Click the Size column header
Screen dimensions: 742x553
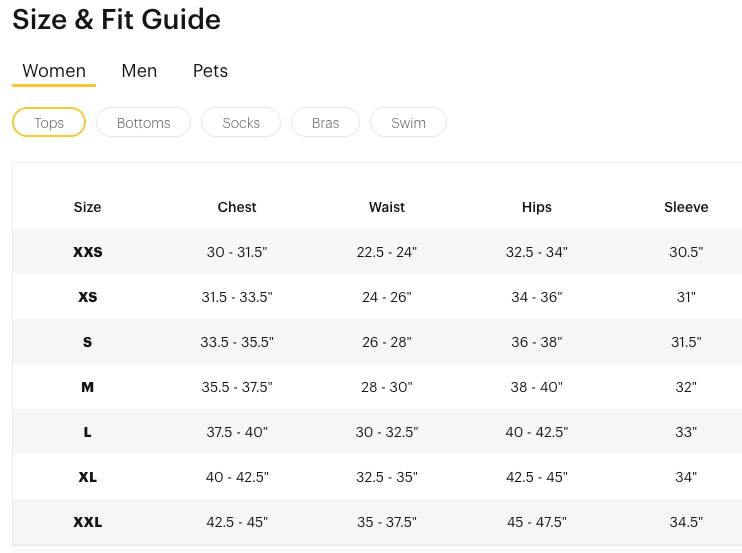click(x=87, y=207)
